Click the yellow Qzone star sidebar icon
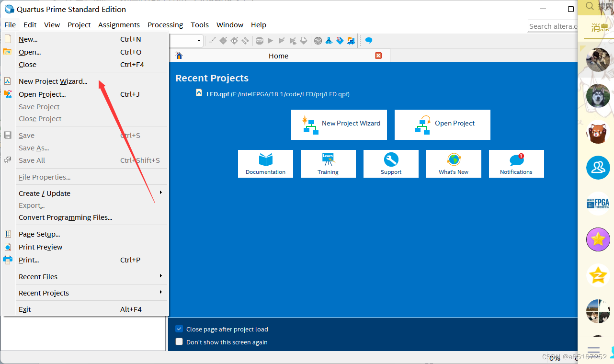Screen dimensions: 614x364 [x=598, y=275]
